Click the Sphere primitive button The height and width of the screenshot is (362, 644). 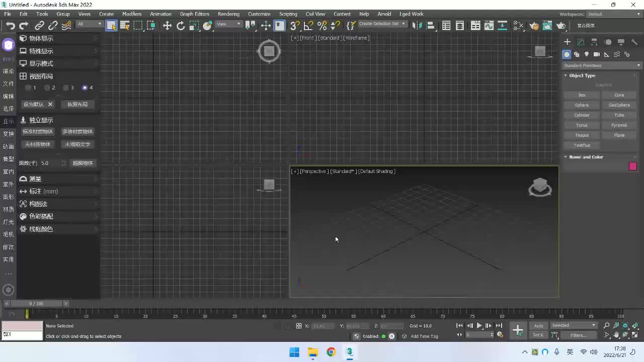[x=582, y=105]
